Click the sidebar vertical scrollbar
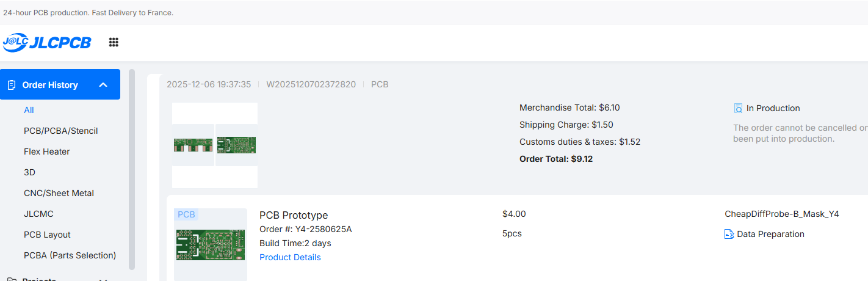This screenshot has width=868, height=281. click(132, 169)
